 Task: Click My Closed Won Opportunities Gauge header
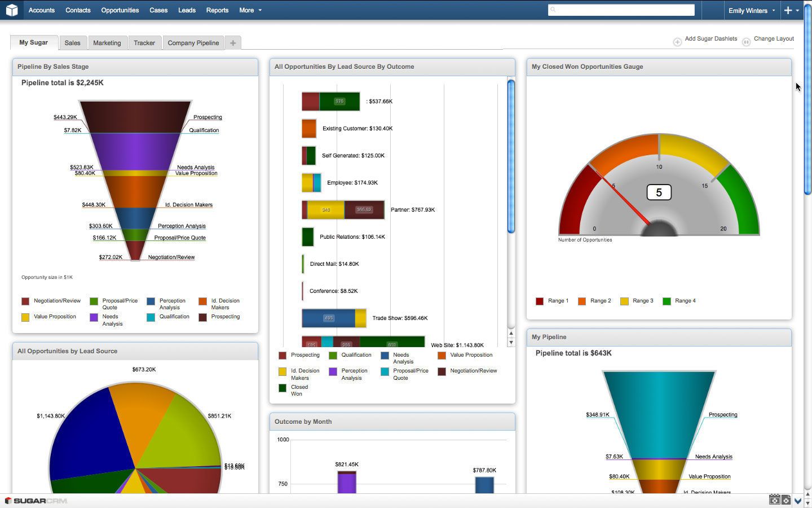point(659,67)
